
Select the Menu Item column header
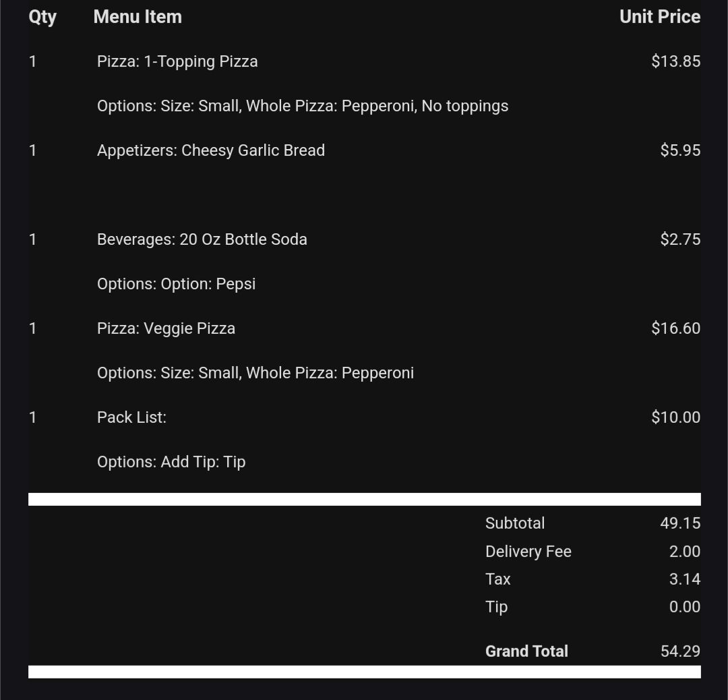[138, 17]
